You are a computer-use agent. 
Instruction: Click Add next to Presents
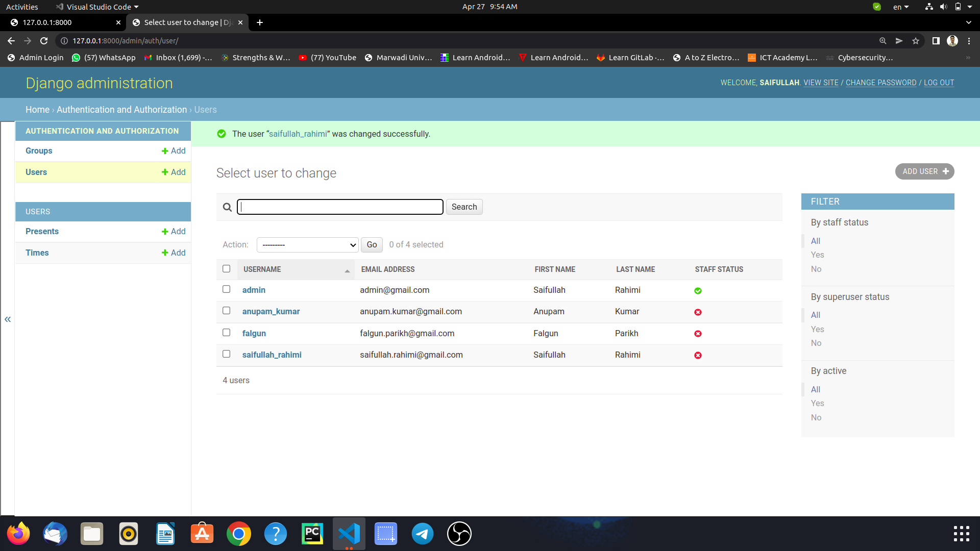(x=173, y=231)
